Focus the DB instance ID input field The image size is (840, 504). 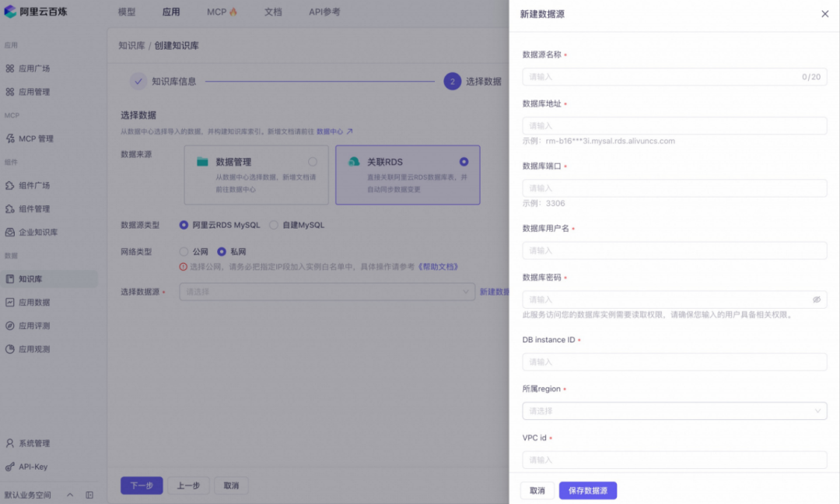click(674, 362)
